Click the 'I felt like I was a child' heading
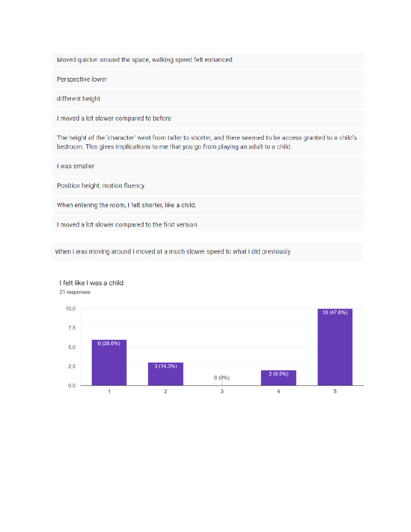Viewport: 411px width, 532px height. pos(91,283)
